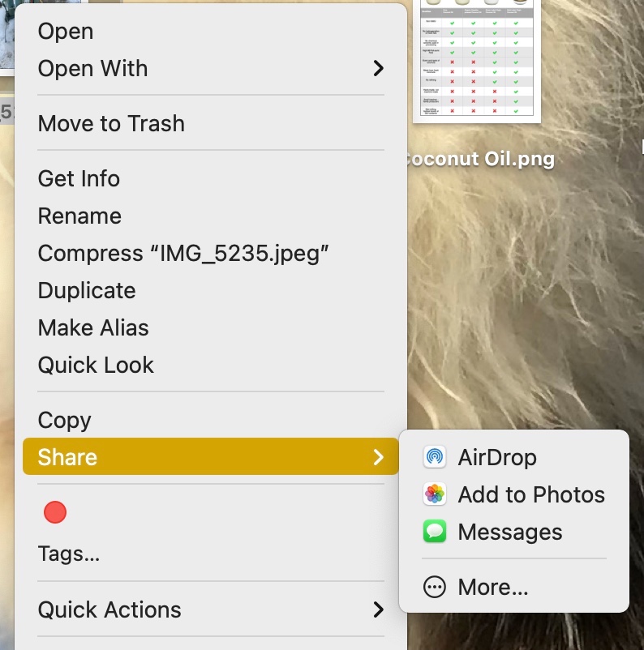This screenshot has height=650, width=644.
Task: Click the Coconut Oil.png file name label
Action: coord(479,159)
